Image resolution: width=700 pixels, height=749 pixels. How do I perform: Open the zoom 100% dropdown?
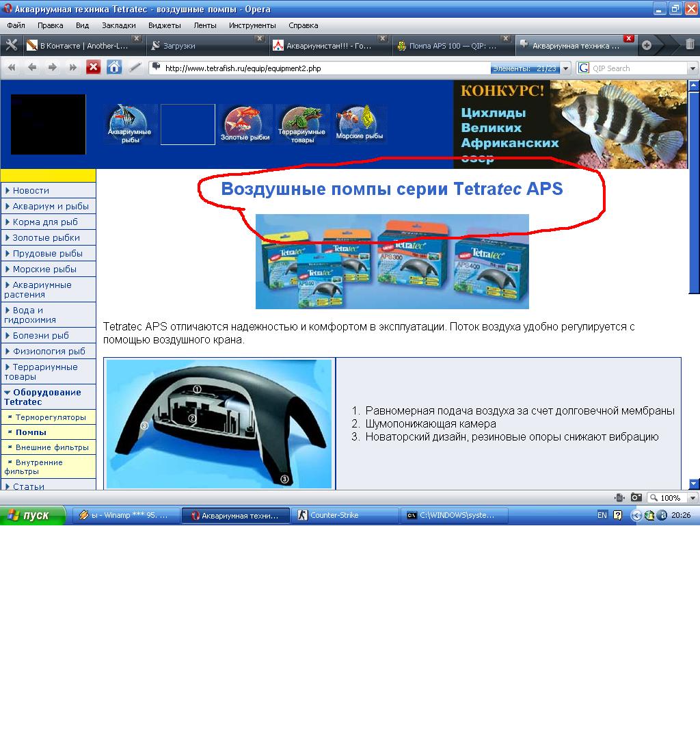tap(692, 498)
